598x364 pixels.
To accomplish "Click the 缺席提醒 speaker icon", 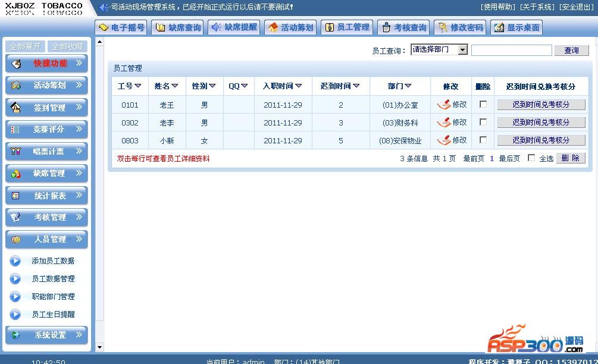I will click(x=216, y=27).
